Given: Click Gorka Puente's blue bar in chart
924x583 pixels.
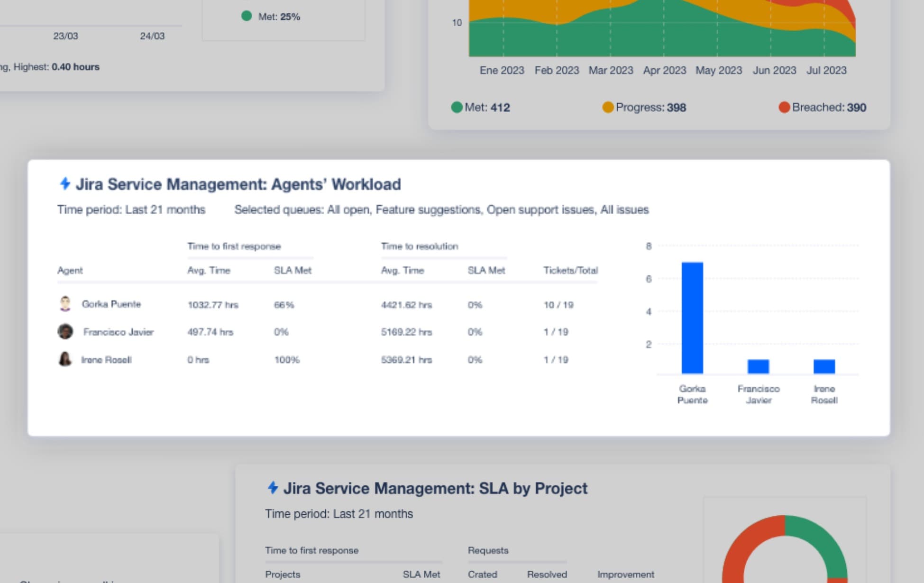Looking at the screenshot, I should (692, 318).
